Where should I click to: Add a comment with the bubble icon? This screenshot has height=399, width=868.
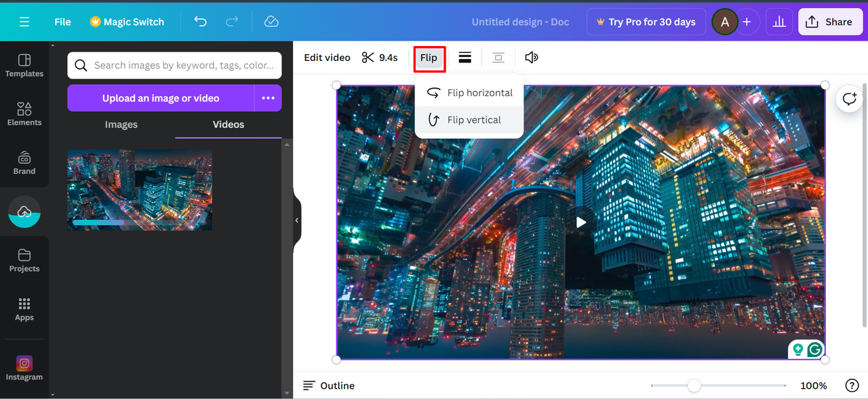pos(850,99)
